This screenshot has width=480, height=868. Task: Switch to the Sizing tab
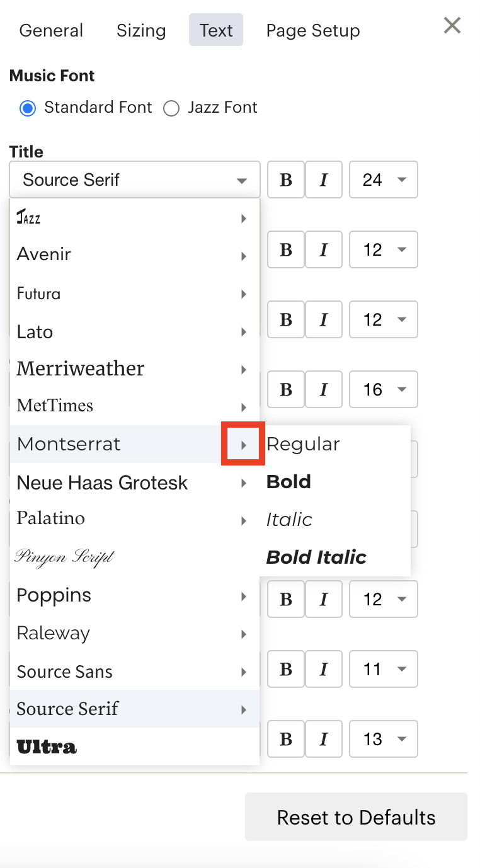[141, 30]
